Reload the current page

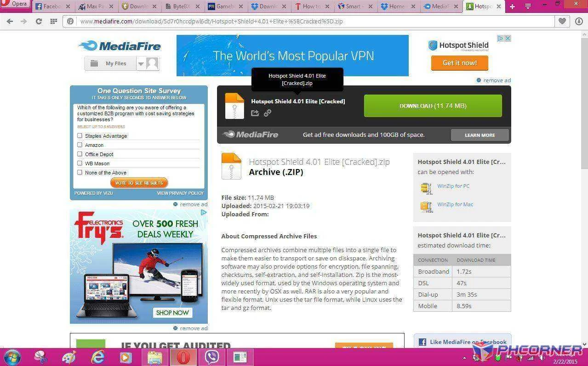(x=39, y=21)
